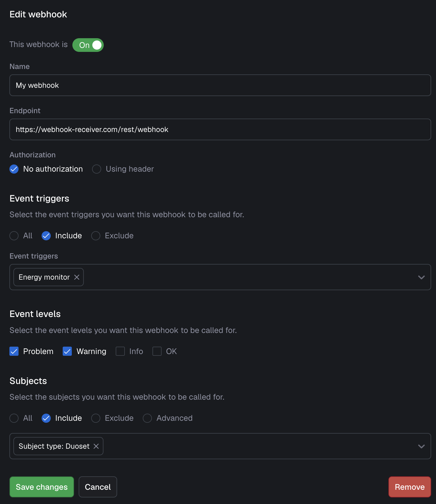Expand the subjects selection list
The height and width of the screenshot is (504, 436).
(x=421, y=446)
